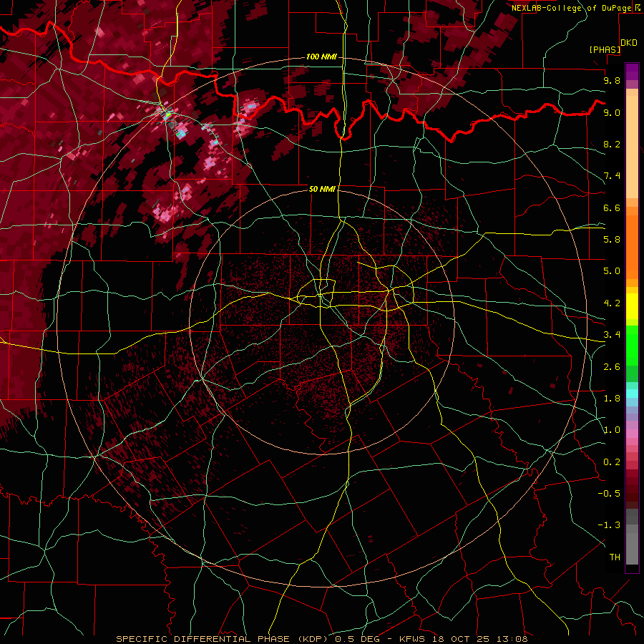
Task: Click the 8.2 legend value
Action: click(612, 144)
